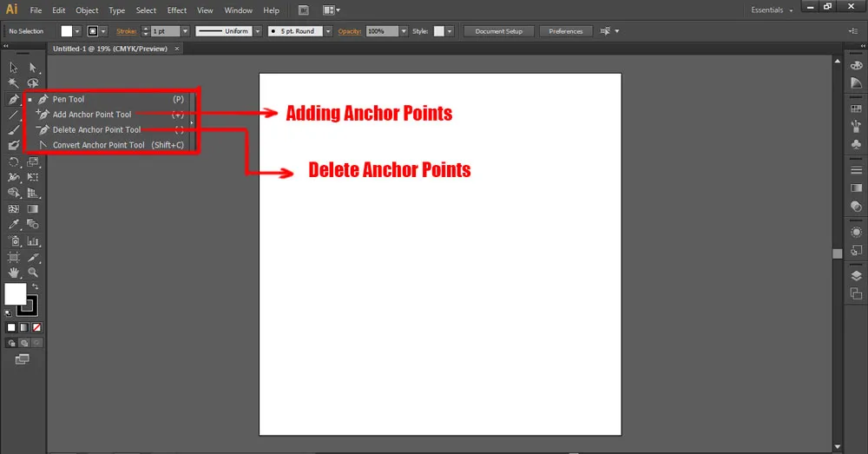Open the Window menu
Viewport: 868px width, 454px height.
(x=238, y=10)
